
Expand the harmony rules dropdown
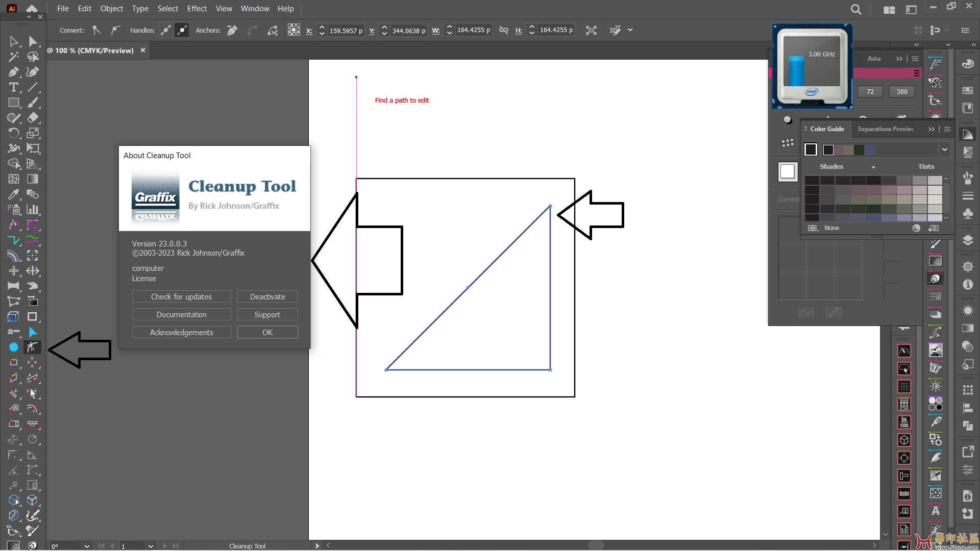pos(945,149)
